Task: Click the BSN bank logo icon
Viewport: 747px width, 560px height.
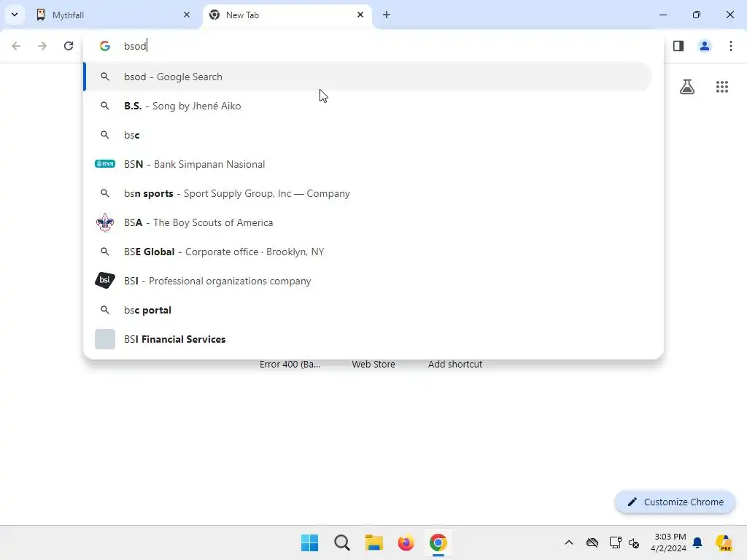Action: tap(105, 164)
